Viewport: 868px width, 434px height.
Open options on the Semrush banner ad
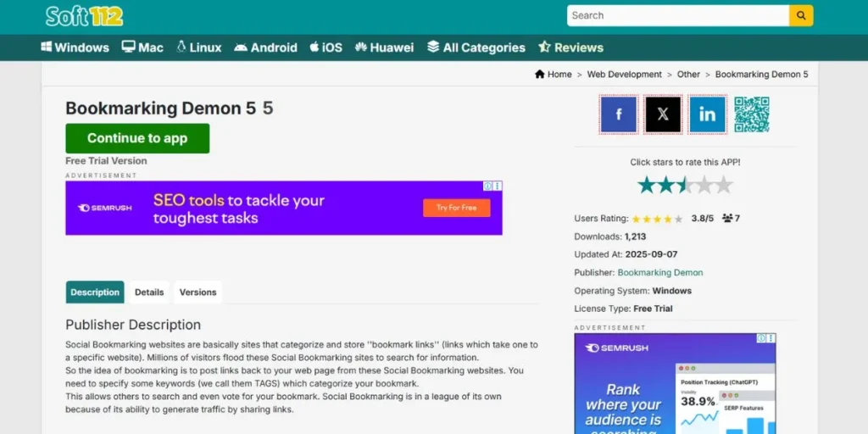(498, 186)
